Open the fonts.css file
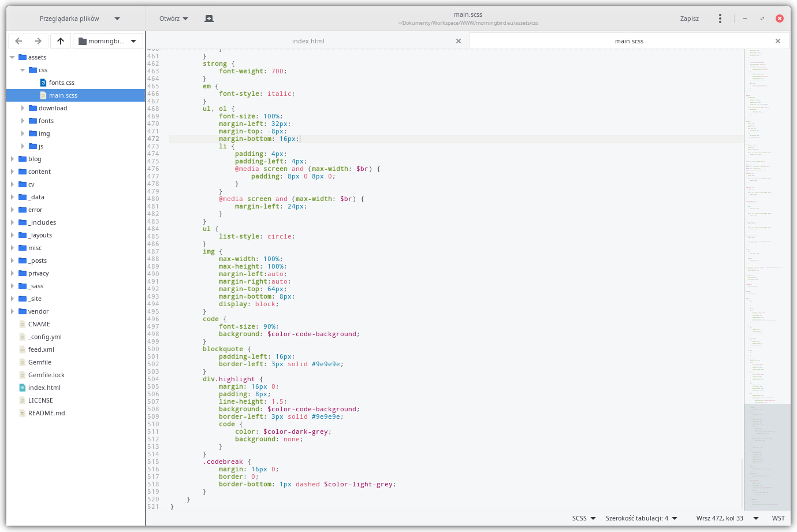Image resolution: width=797 pixels, height=532 pixels. 61,83
